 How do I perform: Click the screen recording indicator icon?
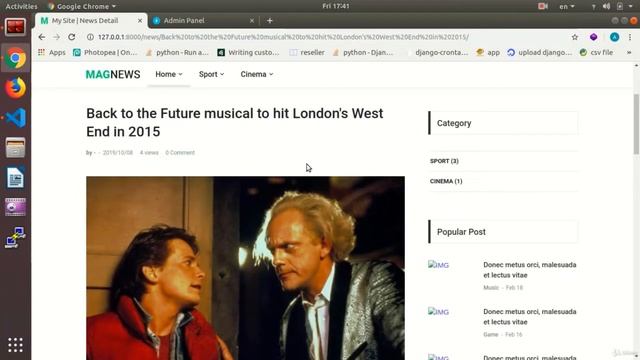[542, 6]
